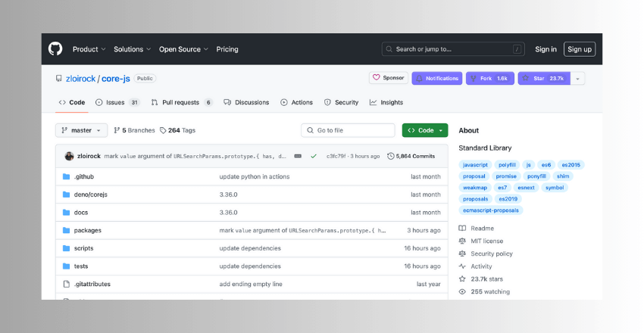Switch to the Issues tab

tap(117, 102)
